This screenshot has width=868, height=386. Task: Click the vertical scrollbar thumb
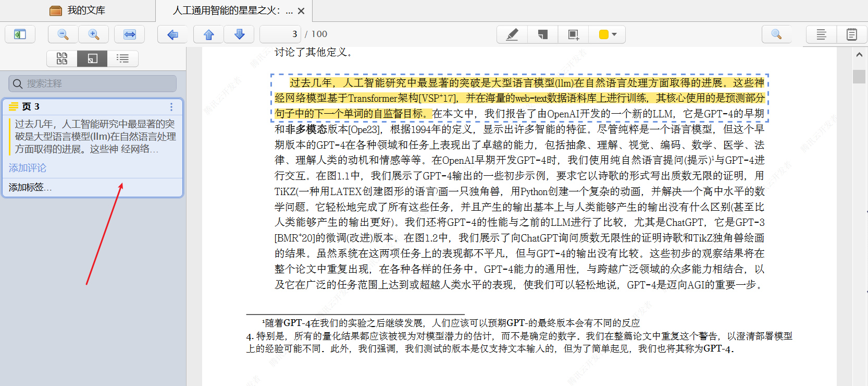pos(859,76)
